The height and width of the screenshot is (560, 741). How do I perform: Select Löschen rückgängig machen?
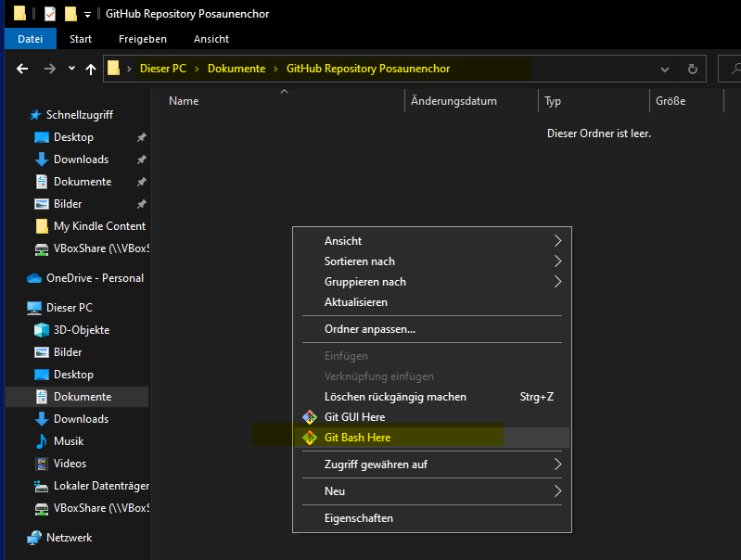431,397
